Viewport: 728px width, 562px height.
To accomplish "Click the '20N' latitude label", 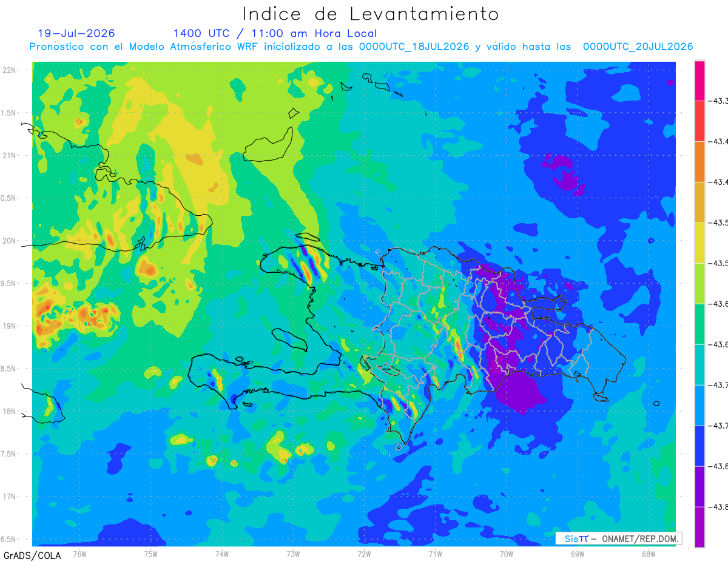I will [9, 241].
